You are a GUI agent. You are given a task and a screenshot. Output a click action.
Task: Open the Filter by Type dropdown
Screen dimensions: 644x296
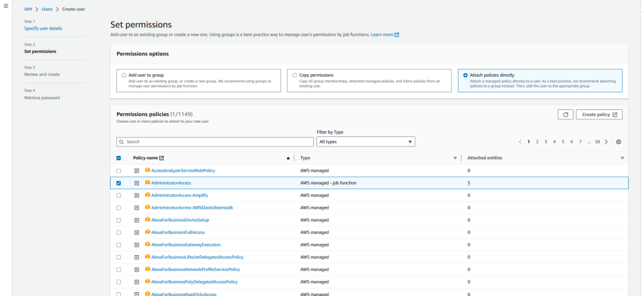365,141
